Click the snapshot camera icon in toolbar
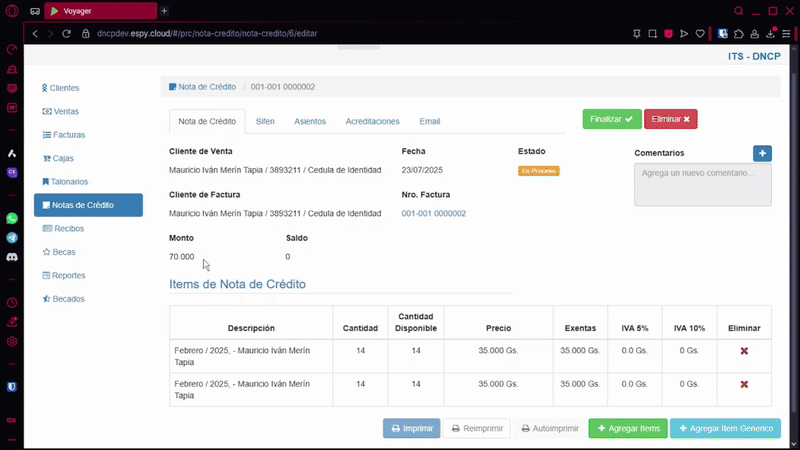Image resolution: width=800 pixels, height=450 pixels. pyautogui.click(x=653, y=34)
